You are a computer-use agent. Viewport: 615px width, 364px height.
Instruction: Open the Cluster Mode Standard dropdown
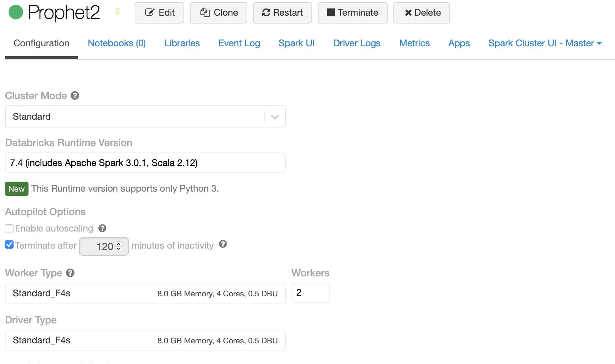point(145,117)
